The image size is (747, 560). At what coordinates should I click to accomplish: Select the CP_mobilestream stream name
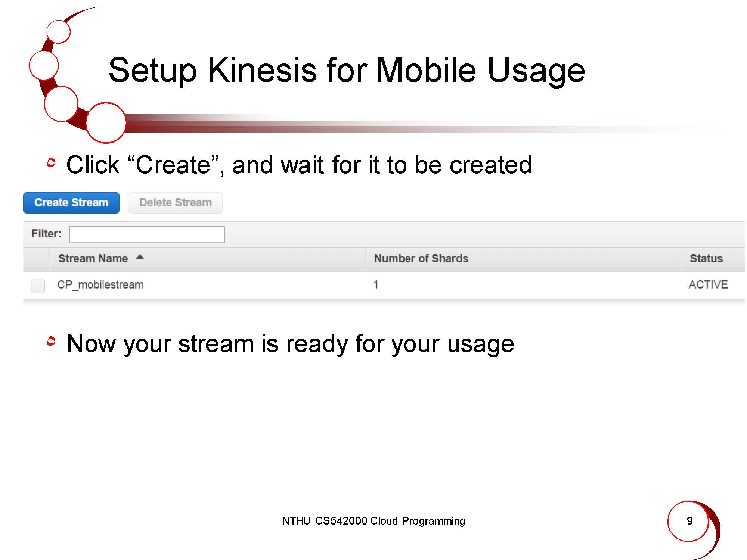pos(100,285)
